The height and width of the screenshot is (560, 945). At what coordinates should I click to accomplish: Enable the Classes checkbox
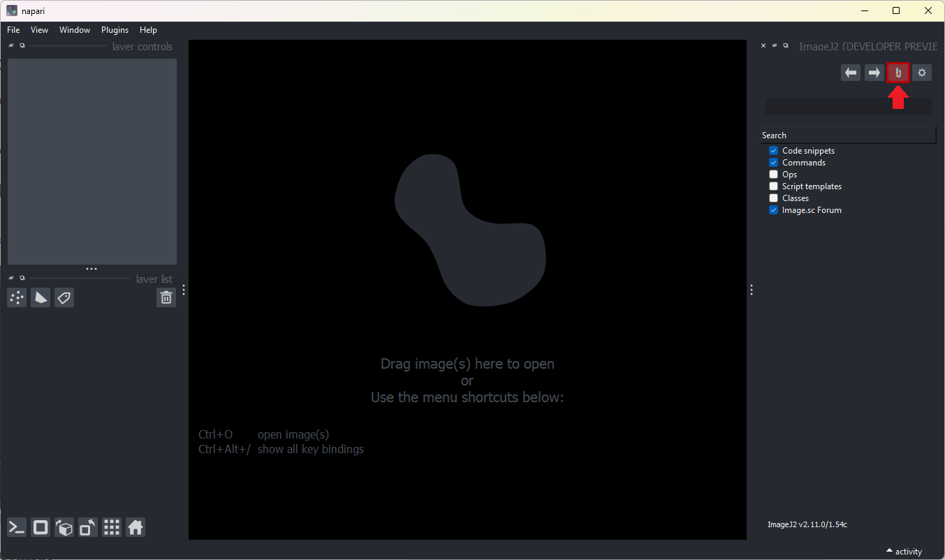774,198
